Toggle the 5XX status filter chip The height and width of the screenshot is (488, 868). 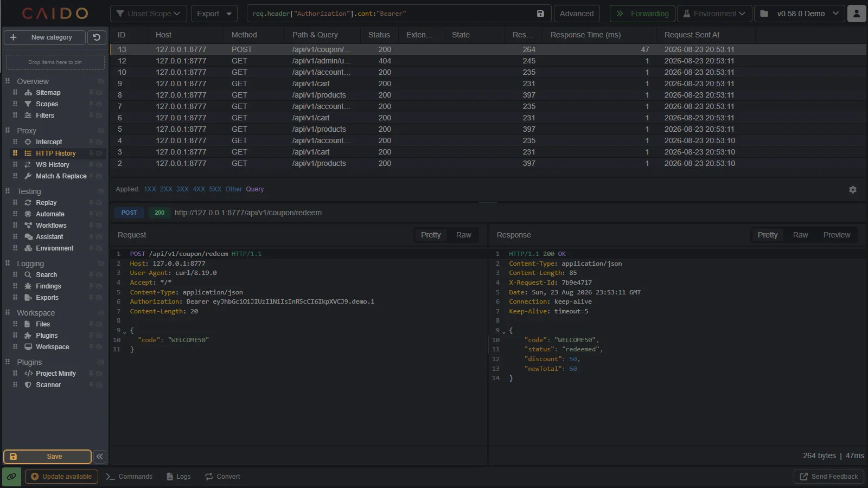click(215, 189)
